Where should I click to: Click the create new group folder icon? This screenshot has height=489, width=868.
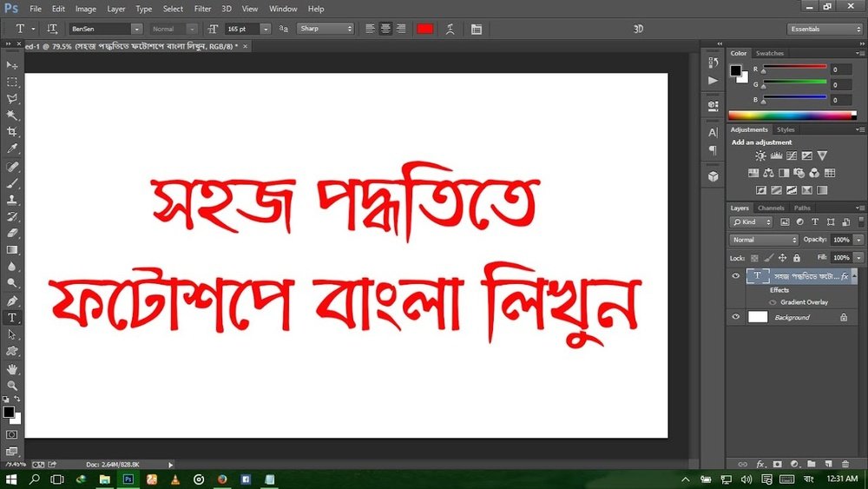pos(811,464)
